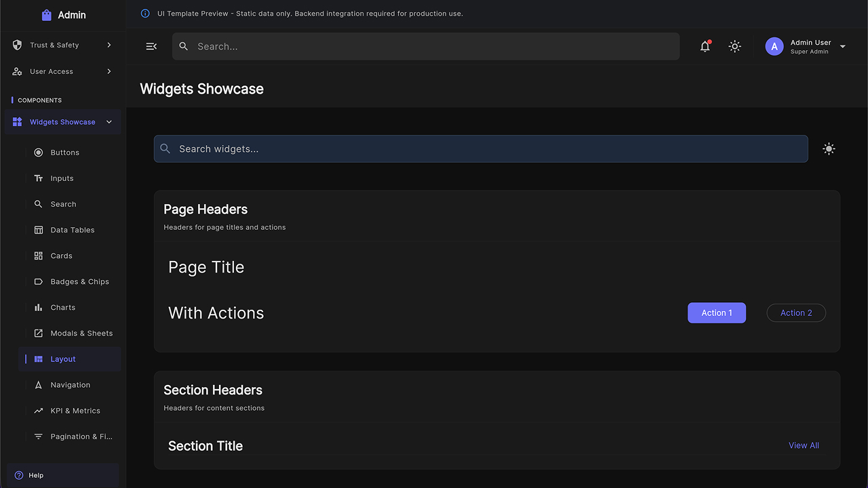Image resolution: width=868 pixels, height=488 pixels.
Task: Click the top bar search magnifier icon
Action: [184, 46]
